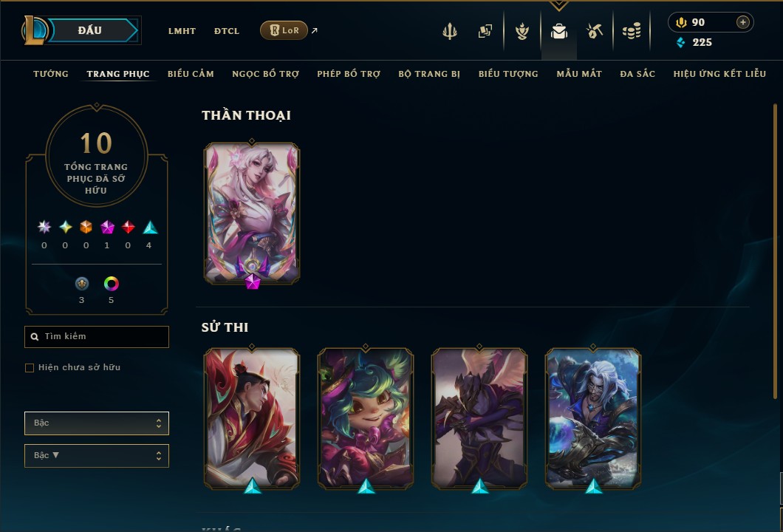The width and height of the screenshot is (783, 532).
Task: Switch to the BIỂU CẢM tab
Action: (191, 74)
